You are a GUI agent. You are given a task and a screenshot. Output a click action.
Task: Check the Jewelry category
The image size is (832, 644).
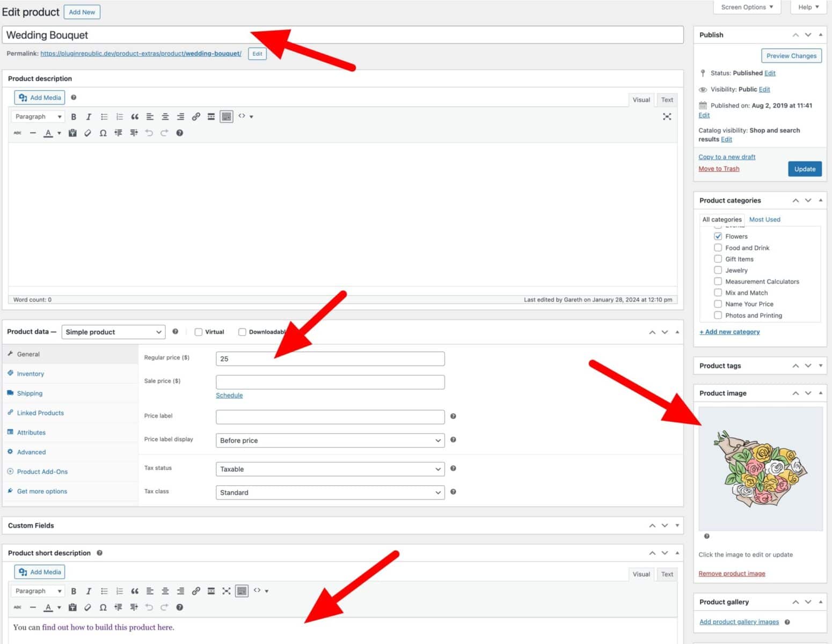coord(718,270)
